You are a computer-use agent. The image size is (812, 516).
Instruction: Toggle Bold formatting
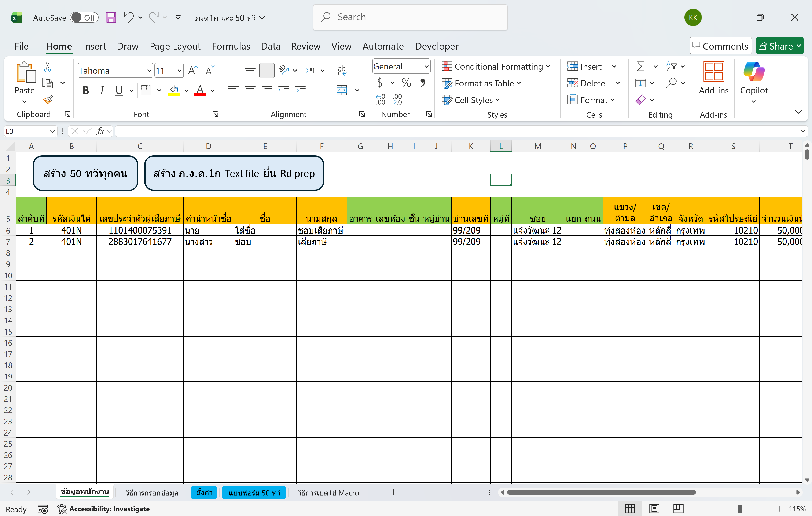click(x=86, y=90)
